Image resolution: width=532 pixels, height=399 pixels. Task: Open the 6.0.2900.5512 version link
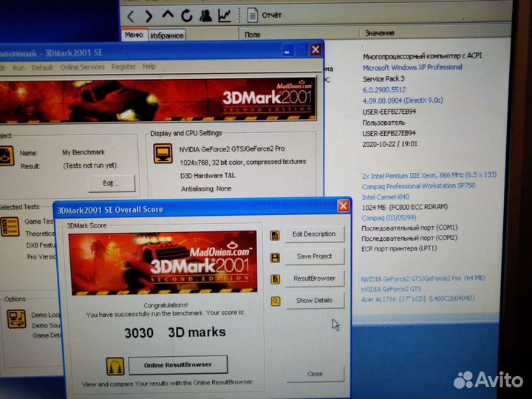[x=384, y=90]
